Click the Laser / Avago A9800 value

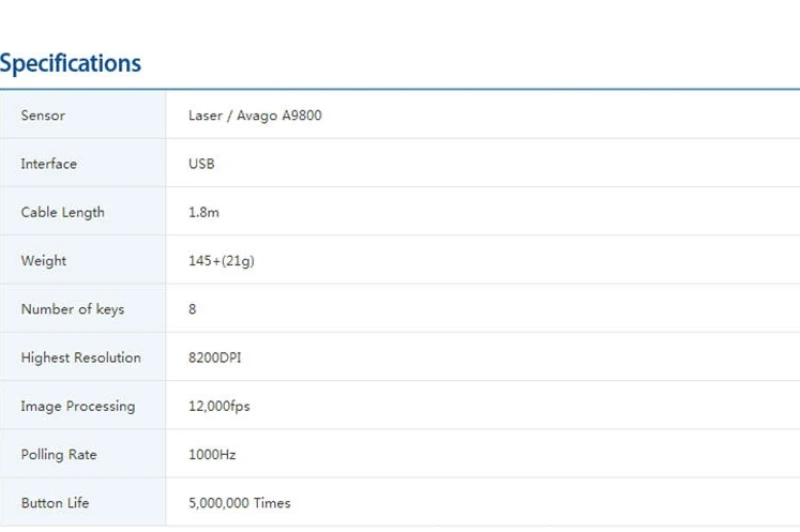point(255,116)
